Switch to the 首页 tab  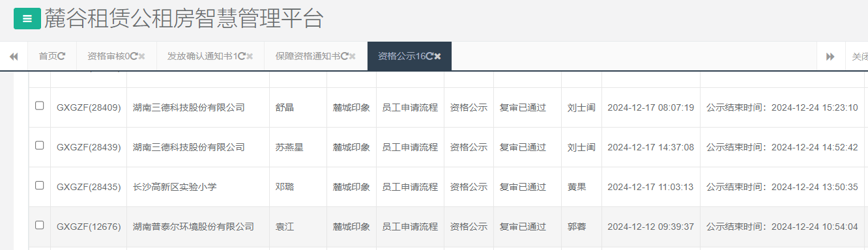click(52, 57)
